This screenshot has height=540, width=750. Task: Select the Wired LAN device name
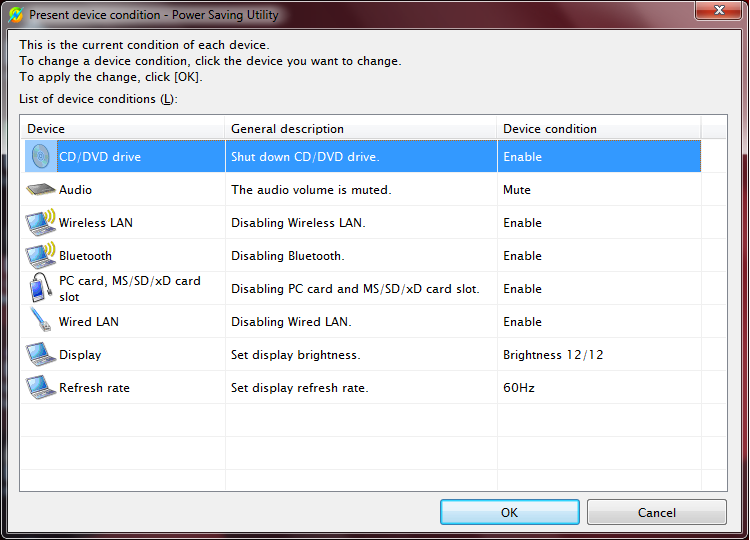click(x=89, y=322)
